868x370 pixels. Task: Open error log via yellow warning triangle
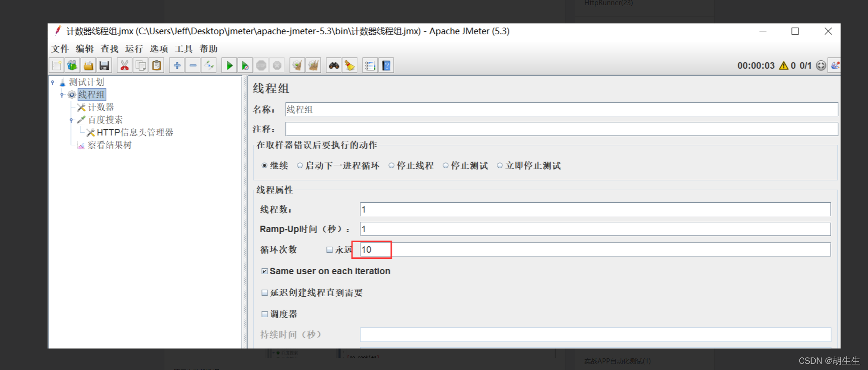pyautogui.click(x=783, y=65)
